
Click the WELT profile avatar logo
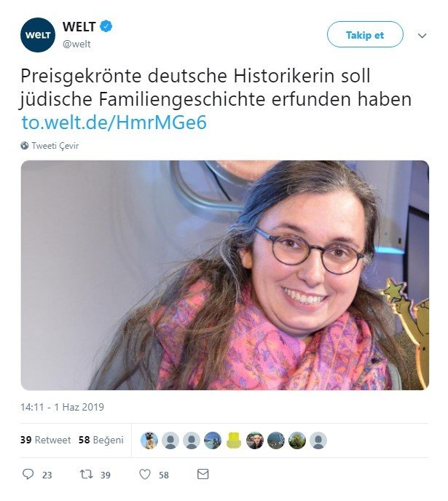[38, 35]
